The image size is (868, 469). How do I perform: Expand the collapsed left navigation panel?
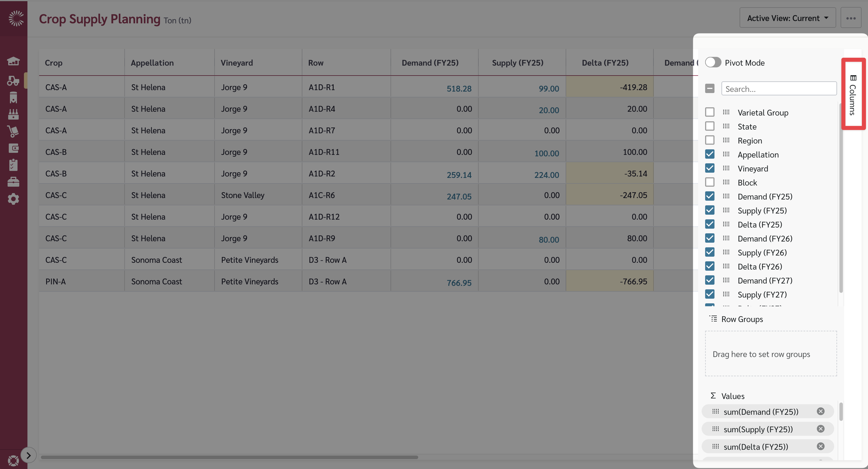pyautogui.click(x=29, y=455)
